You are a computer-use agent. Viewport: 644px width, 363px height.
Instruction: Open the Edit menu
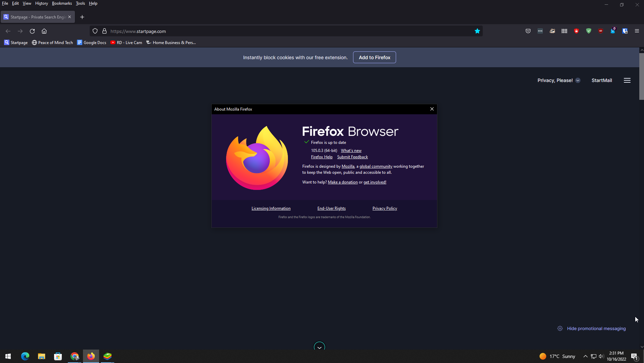tap(15, 3)
